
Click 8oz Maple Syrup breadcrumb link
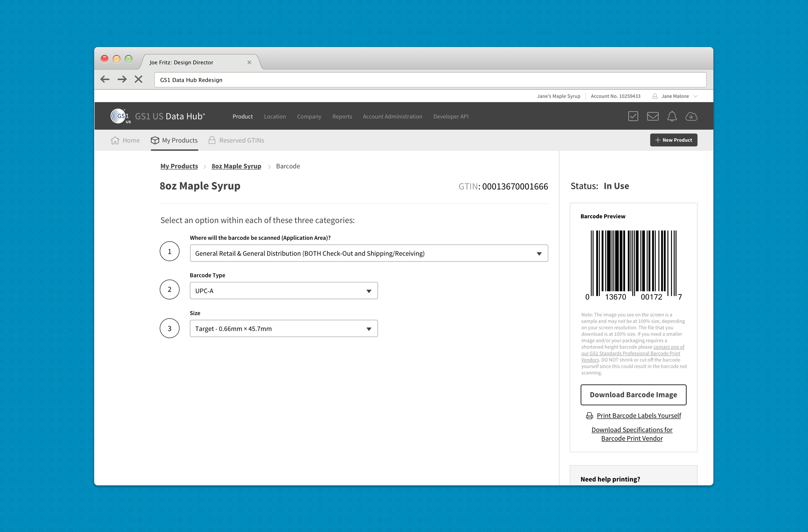[236, 166]
